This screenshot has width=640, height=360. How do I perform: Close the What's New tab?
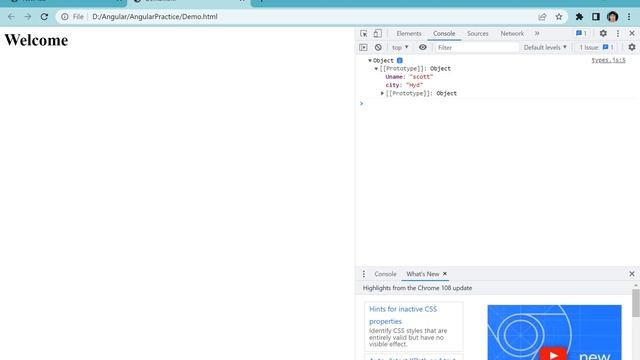tap(445, 274)
